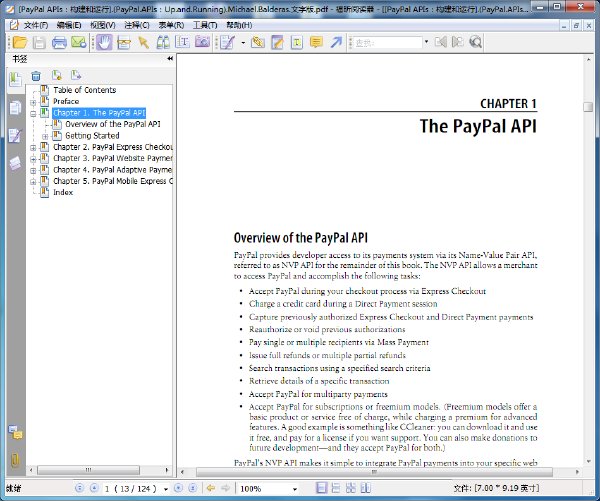Open the 文件(F) File menu
The width and height of the screenshot is (600, 501).
[x=36, y=25]
